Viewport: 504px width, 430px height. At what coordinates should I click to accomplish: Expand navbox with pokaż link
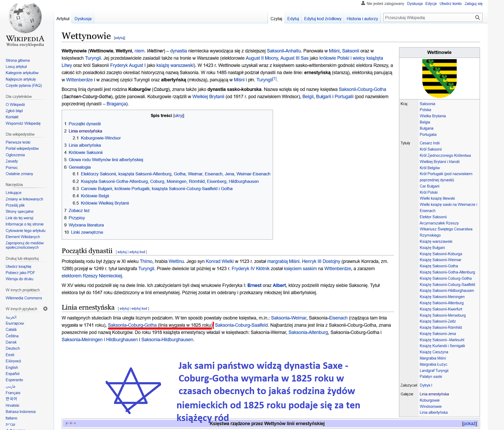coord(470,423)
